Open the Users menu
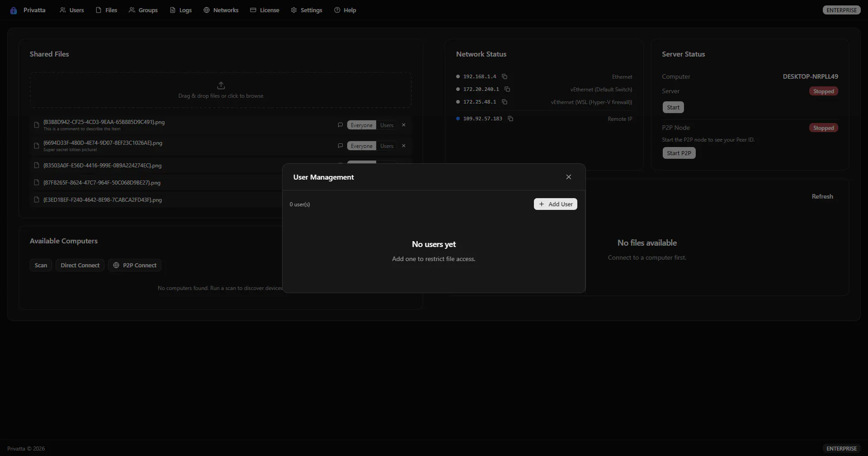Viewport: 868px width, 456px height. coord(72,10)
